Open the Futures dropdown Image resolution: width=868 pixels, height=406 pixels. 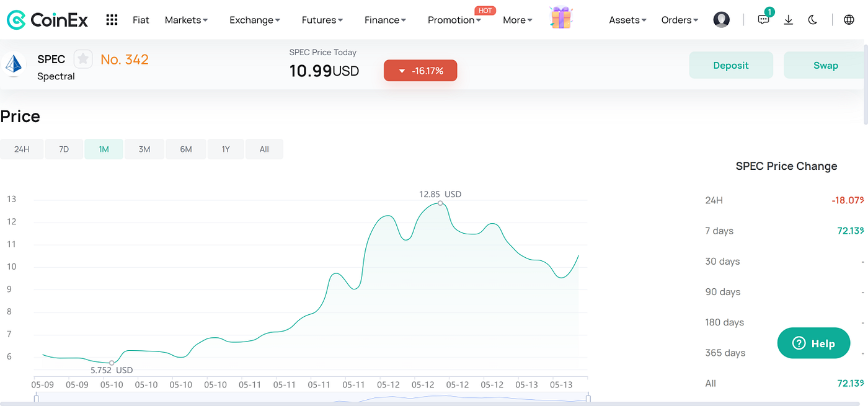(x=321, y=19)
